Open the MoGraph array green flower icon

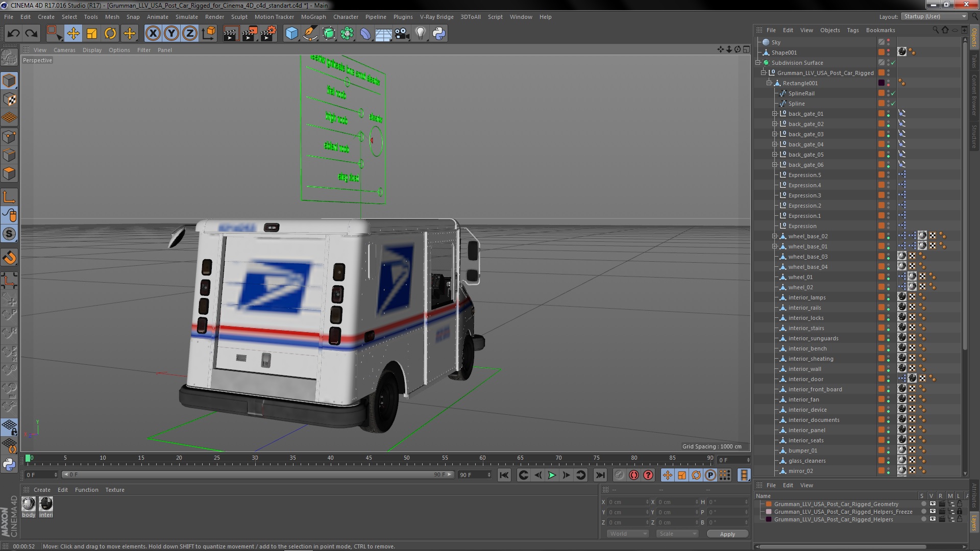coord(347,34)
